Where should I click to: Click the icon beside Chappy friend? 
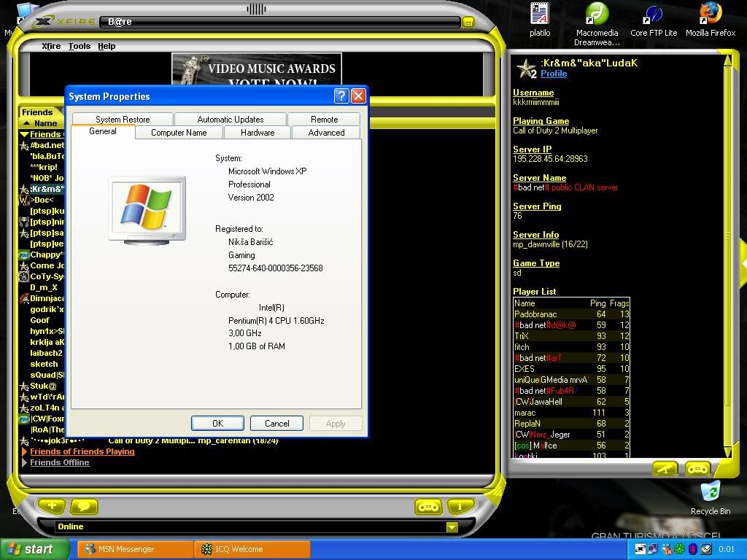pos(24,254)
